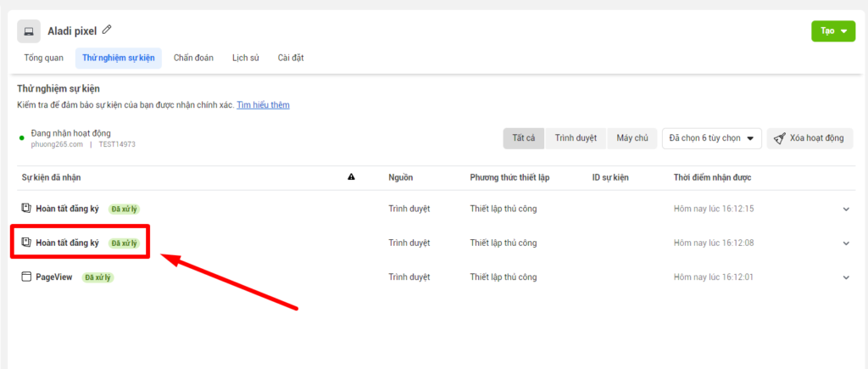Click the icon of the first Hoàn tất đăng ký event
The height and width of the screenshot is (369, 868).
click(x=26, y=208)
